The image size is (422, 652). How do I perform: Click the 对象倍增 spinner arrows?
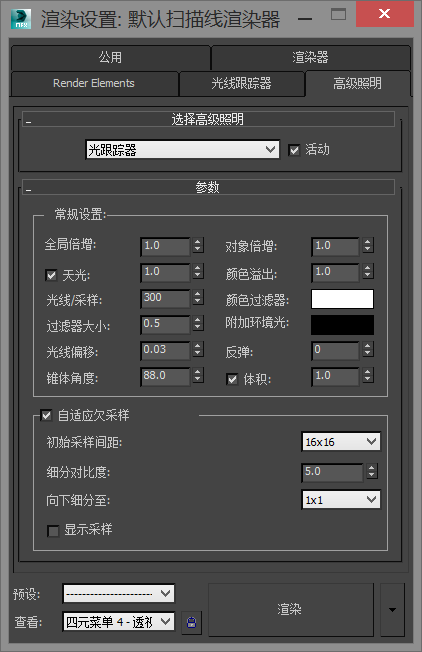pyautogui.click(x=368, y=245)
